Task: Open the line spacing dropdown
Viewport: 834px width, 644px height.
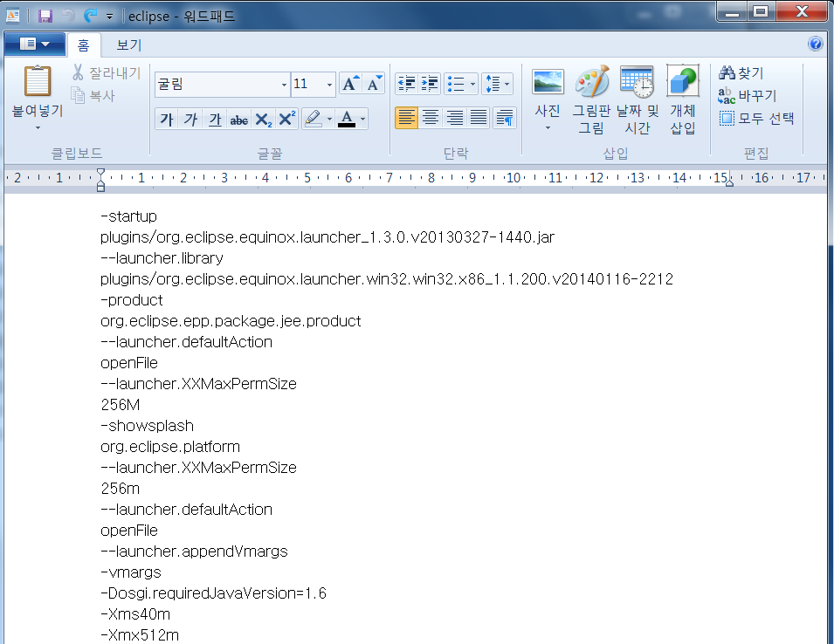Action: click(x=497, y=84)
